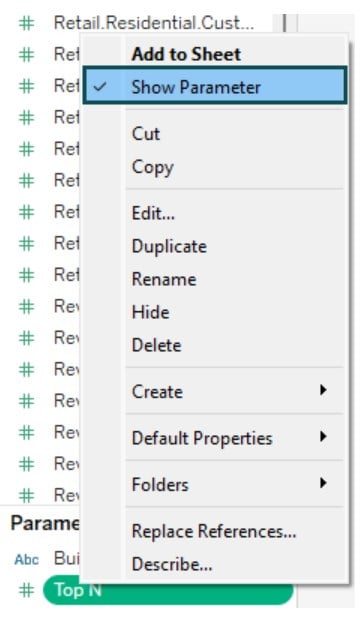Click the number icon beside Retail.Residential.Cust field
Image resolution: width=361 pixels, height=621 pixels.
coord(27,23)
